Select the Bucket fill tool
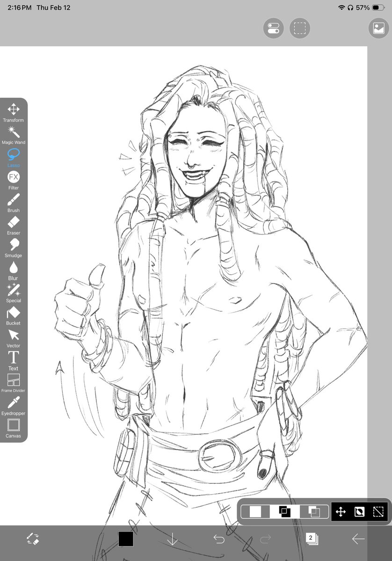 13,315
